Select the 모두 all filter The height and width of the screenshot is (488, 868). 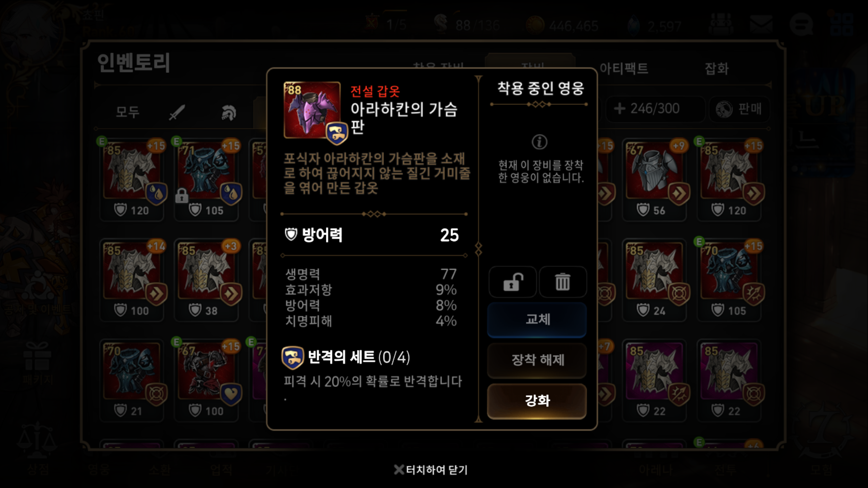coord(127,112)
